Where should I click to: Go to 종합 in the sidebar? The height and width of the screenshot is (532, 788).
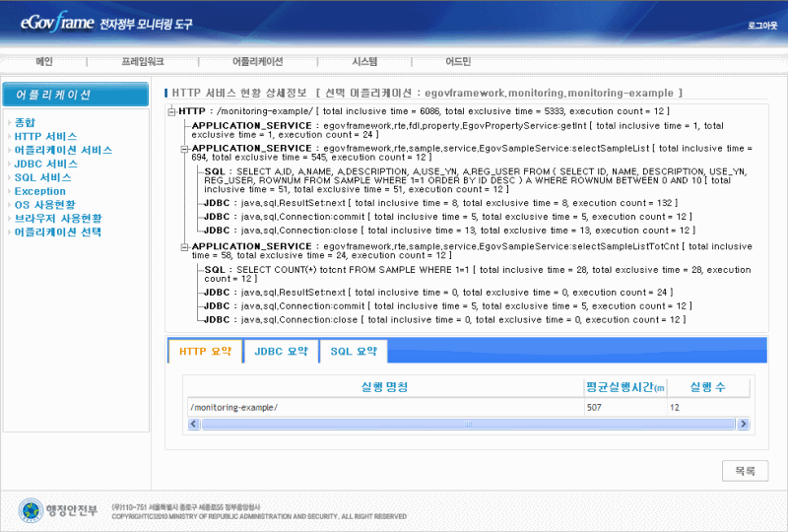[x=25, y=122]
